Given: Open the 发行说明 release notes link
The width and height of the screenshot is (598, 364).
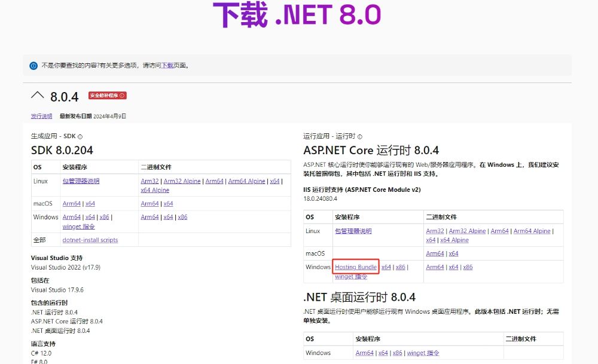Looking at the screenshot, I should (x=41, y=116).
